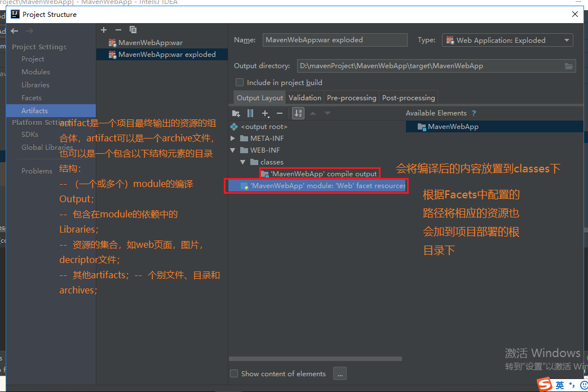This screenshot has width=588, height=392.
Task: Collapse the classes folder node
Action: click(243, 162)
